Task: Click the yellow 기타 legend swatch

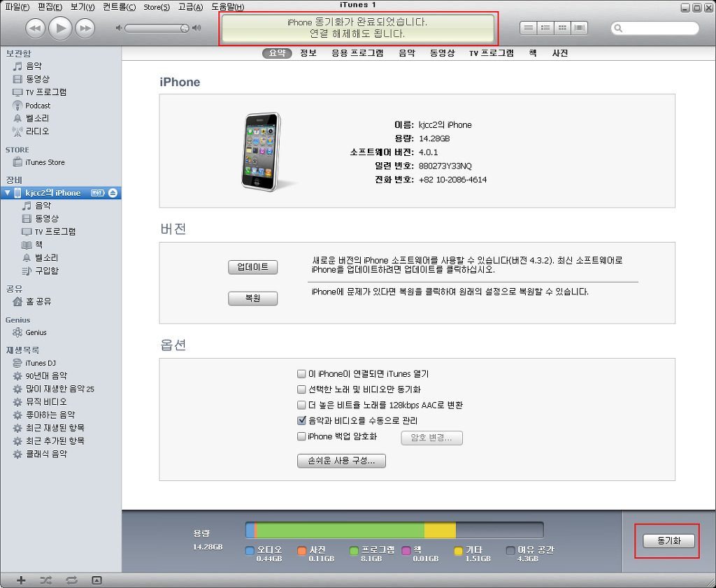Action: pos(459,550)
